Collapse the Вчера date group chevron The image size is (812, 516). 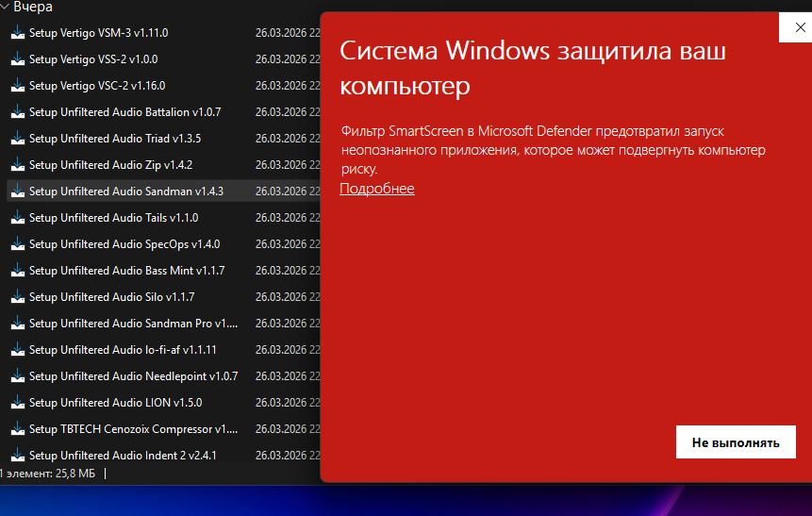[x=5, y=7]
